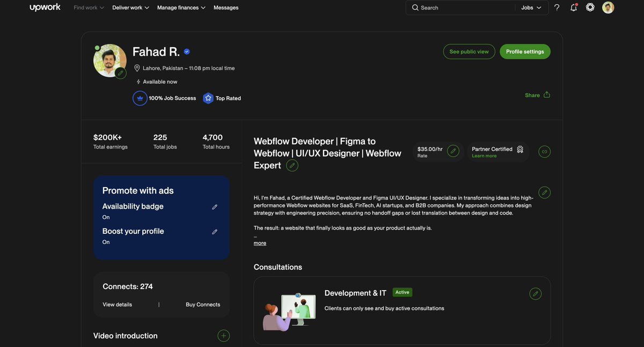This screenshot has height=347, width=644.
Task: Click the 225 Total jobs stat
Action: [x=165, y=142]
